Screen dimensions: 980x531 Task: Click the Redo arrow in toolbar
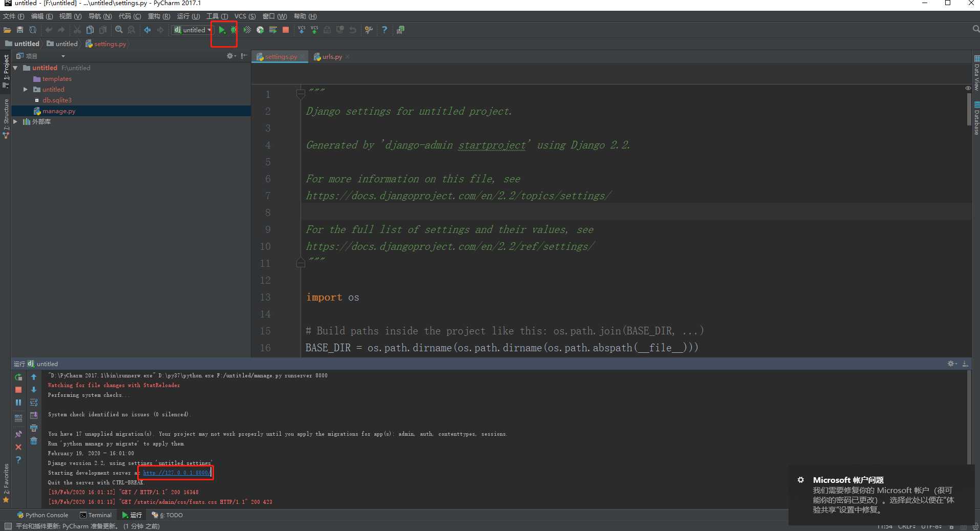pos(61,30)
